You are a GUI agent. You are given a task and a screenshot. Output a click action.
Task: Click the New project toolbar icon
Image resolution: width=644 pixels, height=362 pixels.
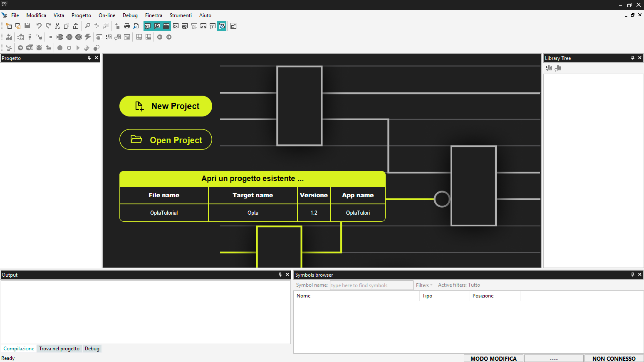coord(9,26)
